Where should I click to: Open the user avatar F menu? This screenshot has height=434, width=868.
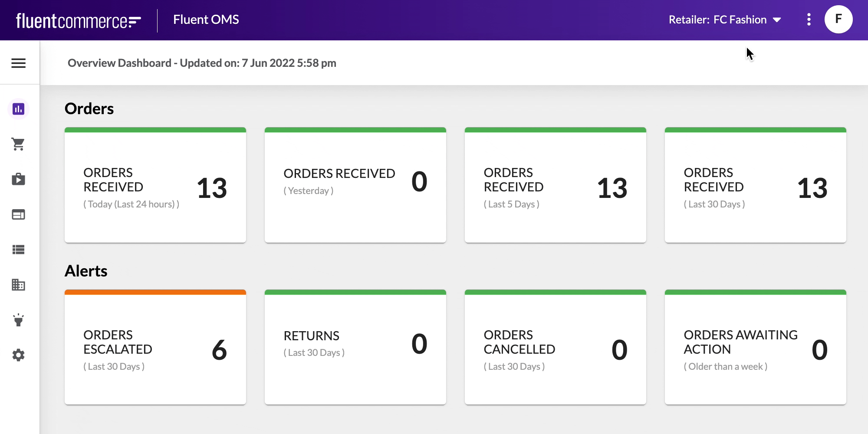pos(838,19)
